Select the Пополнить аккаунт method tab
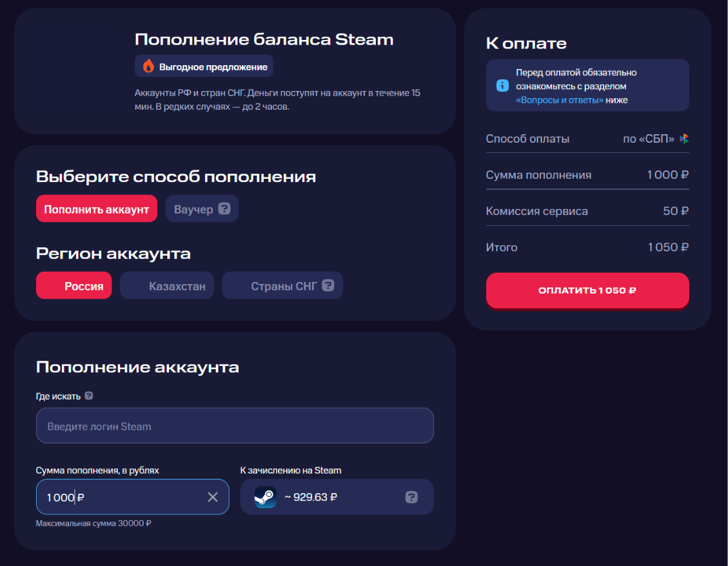Image resolution: width=728 pixels, height=566 pixels. point(97,209)
